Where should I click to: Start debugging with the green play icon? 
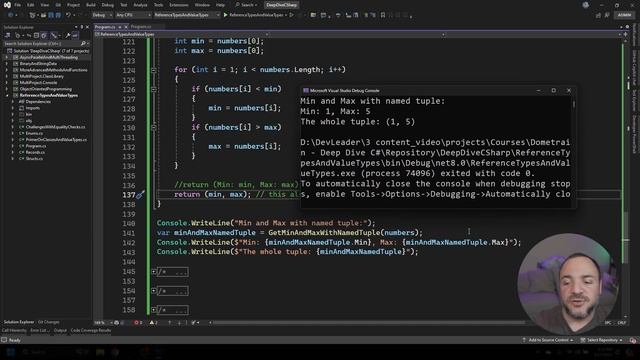[x=225, y=15]
